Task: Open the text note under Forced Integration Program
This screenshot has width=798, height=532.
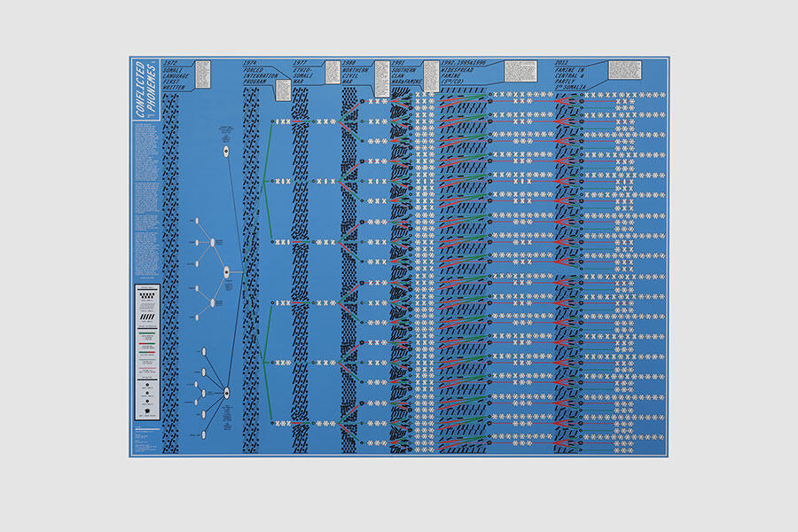Action: 283,90
